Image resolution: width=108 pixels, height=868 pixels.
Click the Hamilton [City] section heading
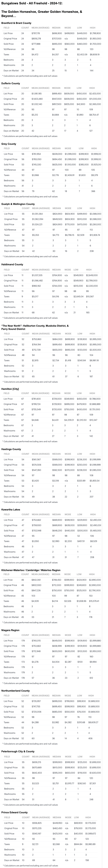[x=11, y=388]
